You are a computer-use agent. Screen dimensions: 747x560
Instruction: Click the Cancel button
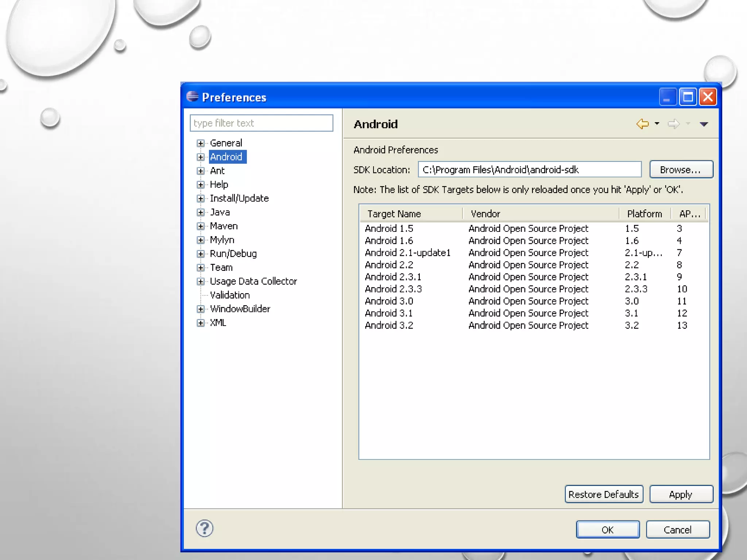click(x=678, y=530)
